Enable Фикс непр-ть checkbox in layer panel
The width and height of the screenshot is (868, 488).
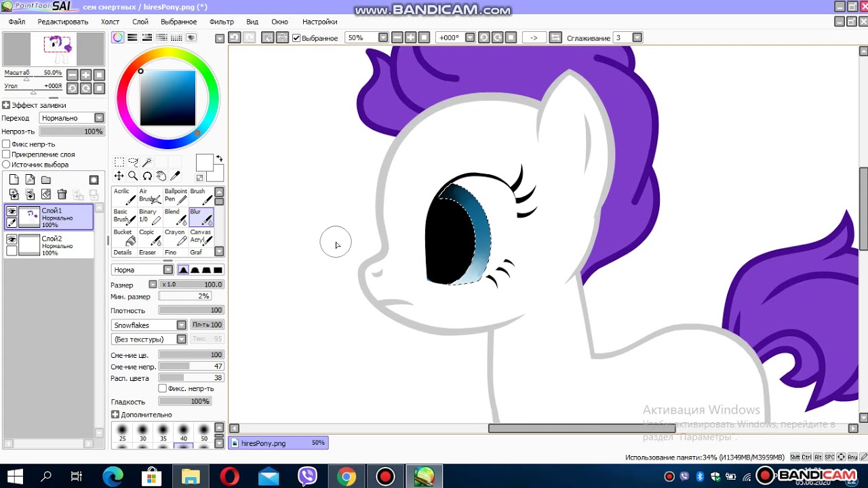tap(6, 144)
